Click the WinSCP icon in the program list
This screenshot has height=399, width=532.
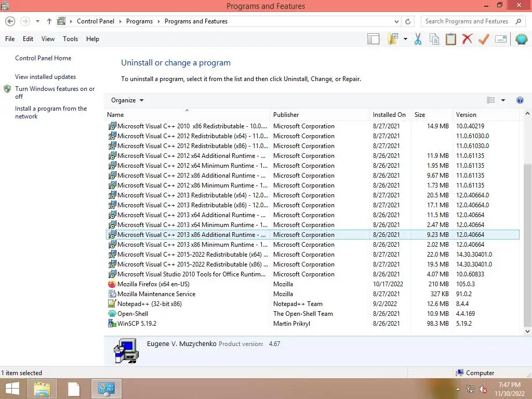112,323
